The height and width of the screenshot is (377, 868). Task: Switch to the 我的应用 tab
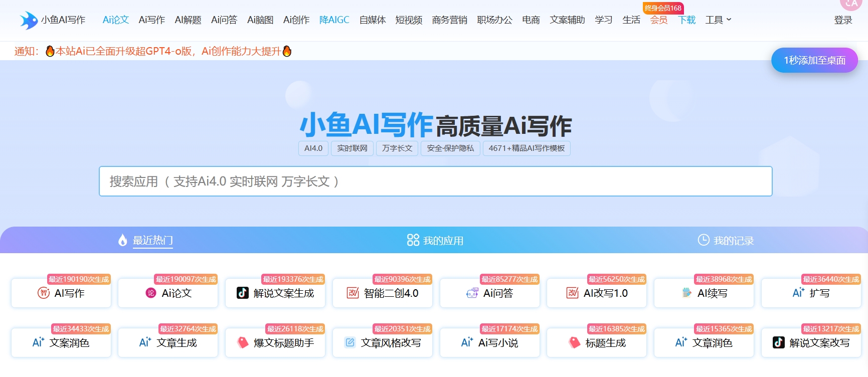click(435, 240)
